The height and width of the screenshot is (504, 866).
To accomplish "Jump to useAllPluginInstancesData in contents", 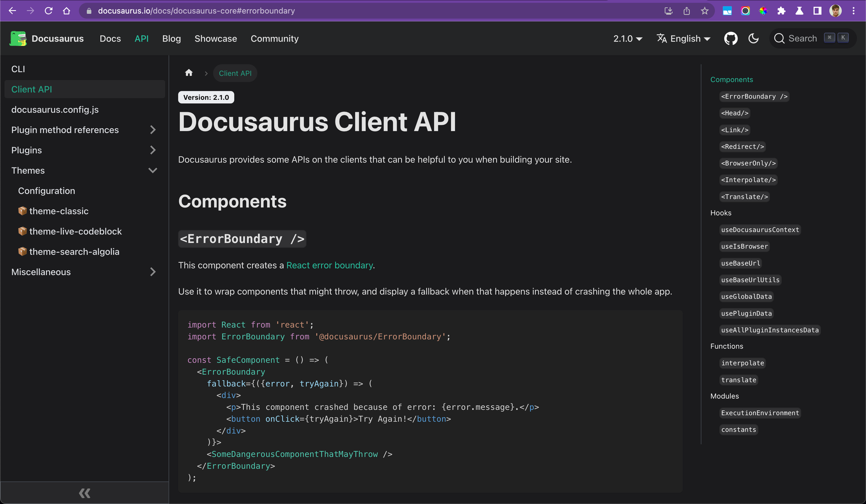I will 770,330.
